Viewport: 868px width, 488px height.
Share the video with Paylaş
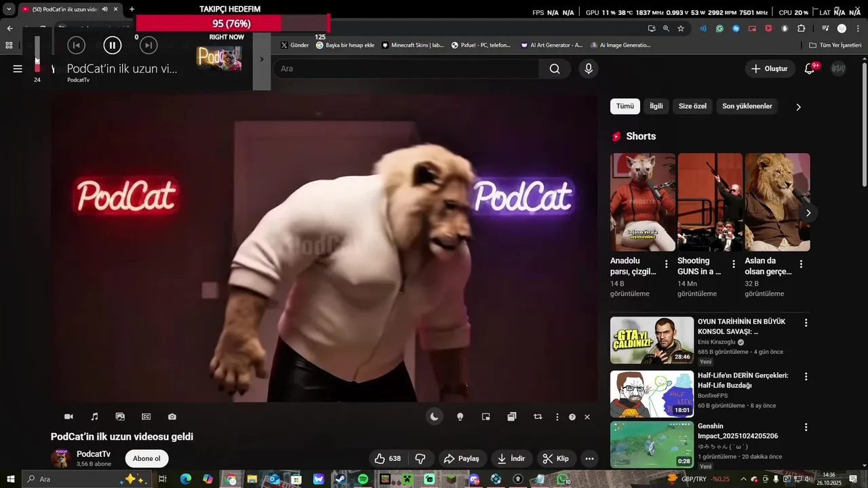tap(461, 459)
